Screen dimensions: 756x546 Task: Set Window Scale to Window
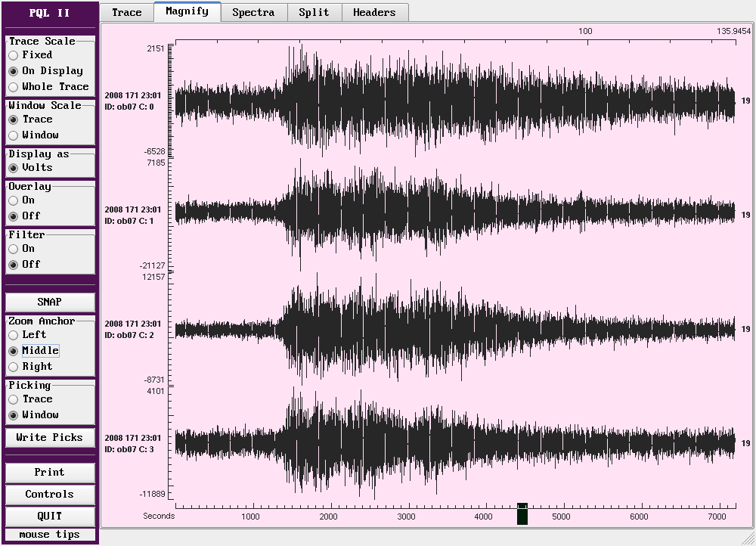(x=14, y=135)
